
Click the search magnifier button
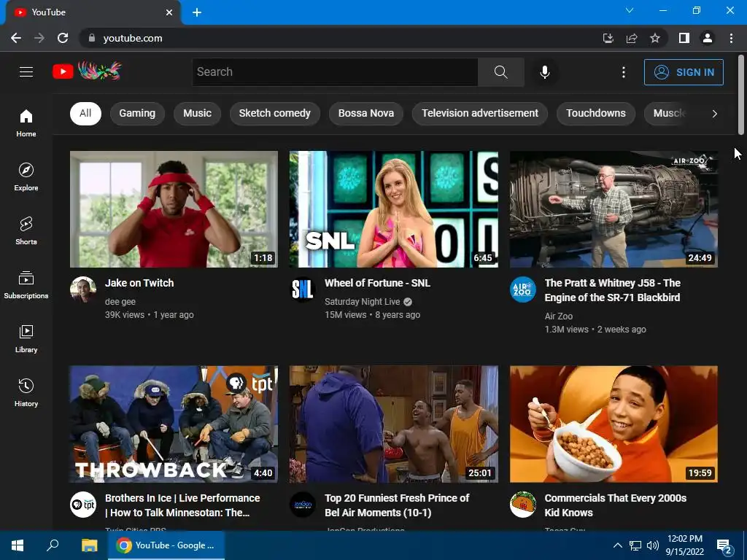500,72
